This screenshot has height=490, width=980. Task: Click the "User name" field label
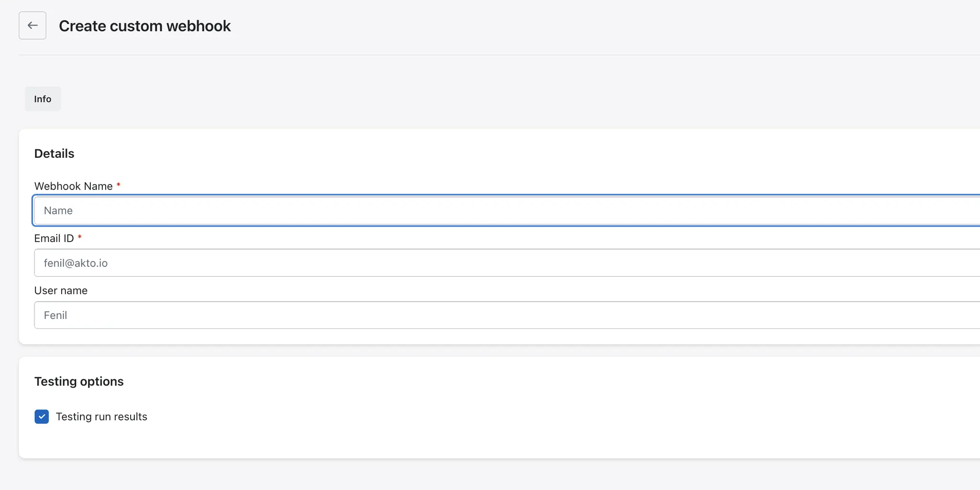(61, 291)
